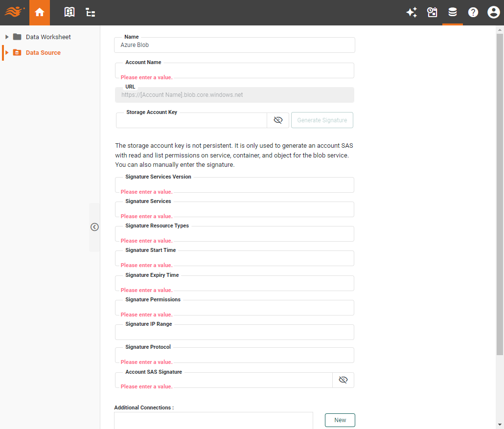Select the database Data Source icon

click(x=453, y=12)
